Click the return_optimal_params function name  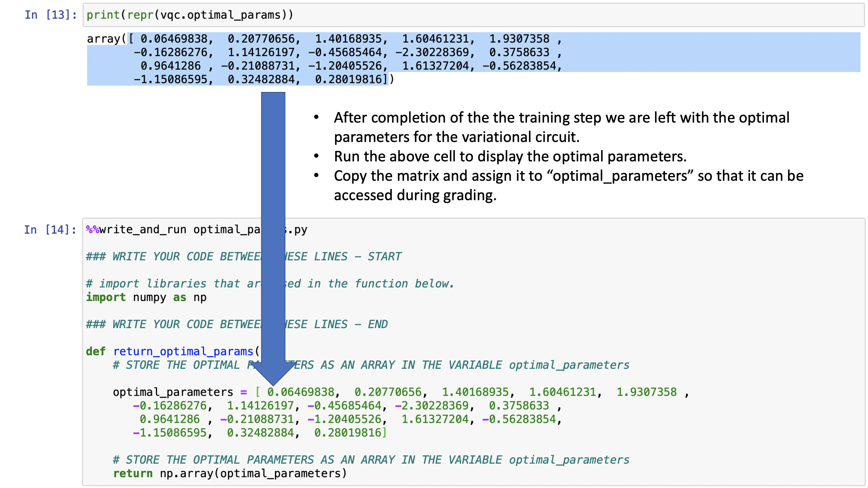click(183, 351)
